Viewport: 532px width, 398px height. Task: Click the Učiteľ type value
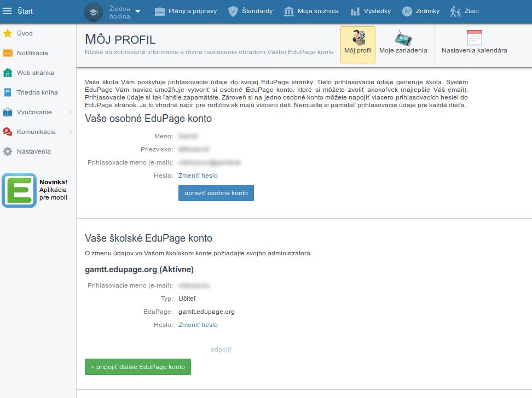click(x=187, y=298)
